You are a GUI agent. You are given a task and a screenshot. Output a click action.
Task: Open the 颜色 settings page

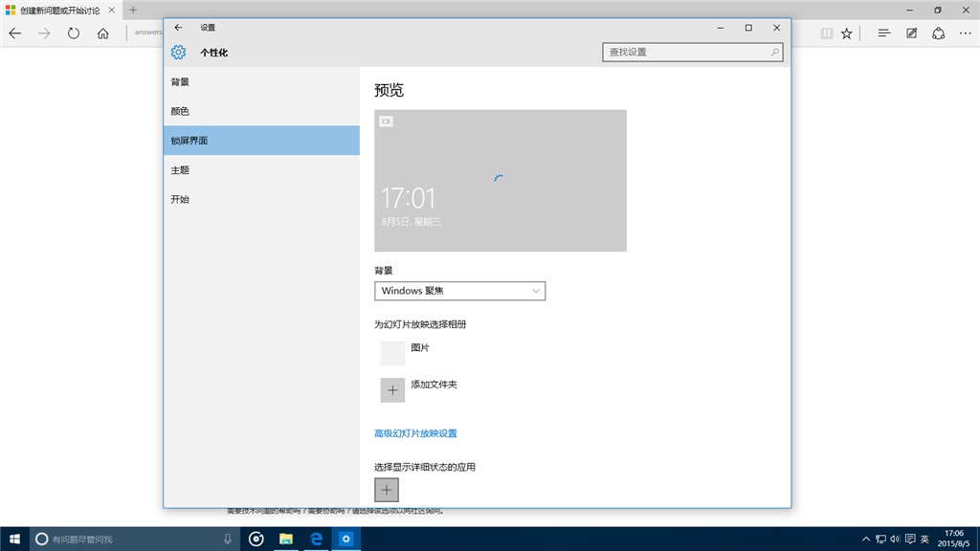[261, 111]
